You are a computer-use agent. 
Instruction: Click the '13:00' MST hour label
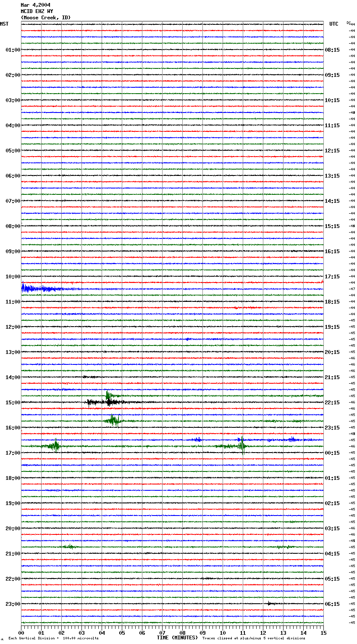pos(13,352)
